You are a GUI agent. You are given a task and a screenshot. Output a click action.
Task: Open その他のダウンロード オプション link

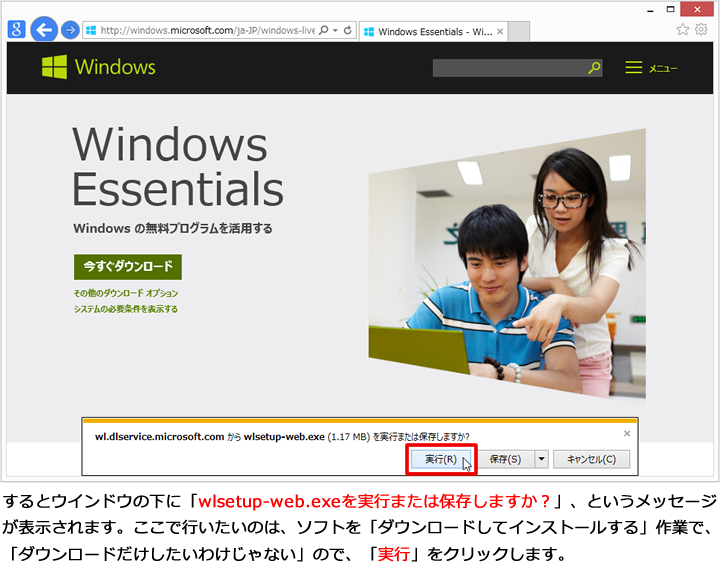coord(126,293)
